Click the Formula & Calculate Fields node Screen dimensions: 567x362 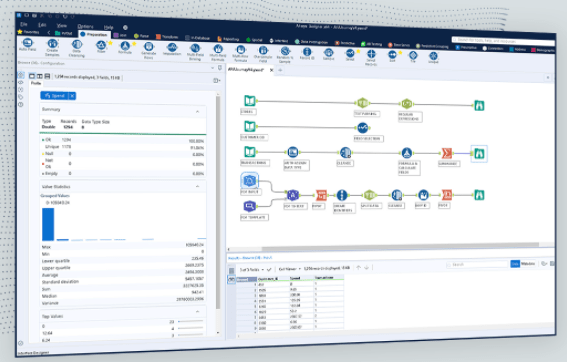tap(407, 153)
